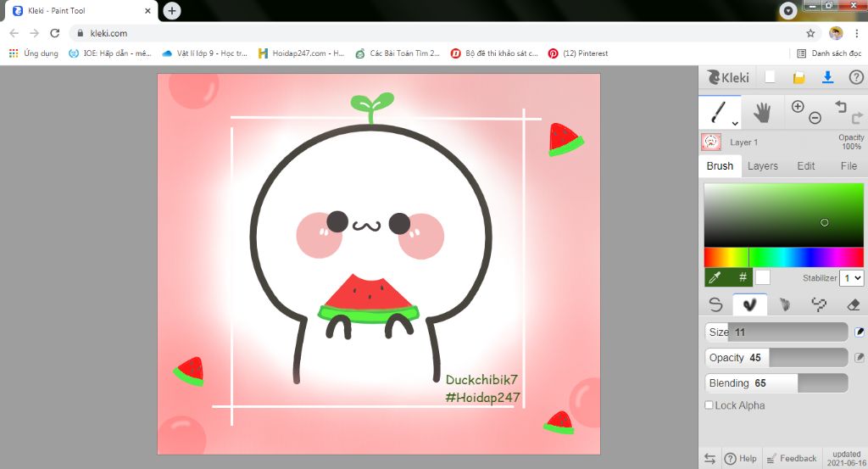Select the Kleki - Paint Tool tab
The height and width of the screenshot is (469, 868).
pyautogui.click(x=81, y=10)
